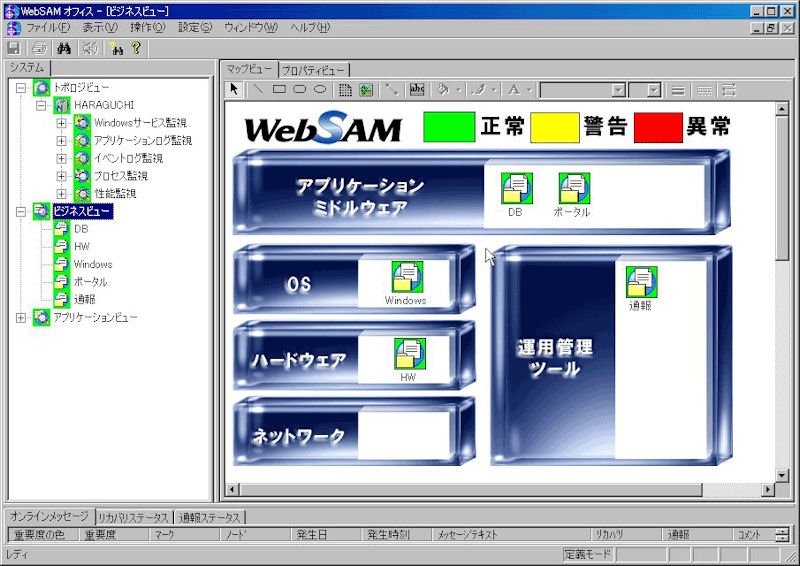Click the ポータル folder icon in the map
The image size is (800, 566).
point(574,188)
